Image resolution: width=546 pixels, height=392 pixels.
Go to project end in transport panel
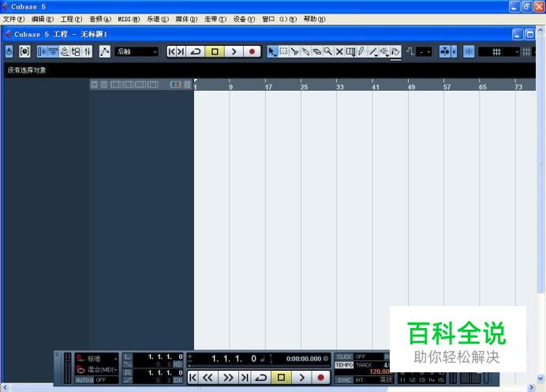point(245,377)
